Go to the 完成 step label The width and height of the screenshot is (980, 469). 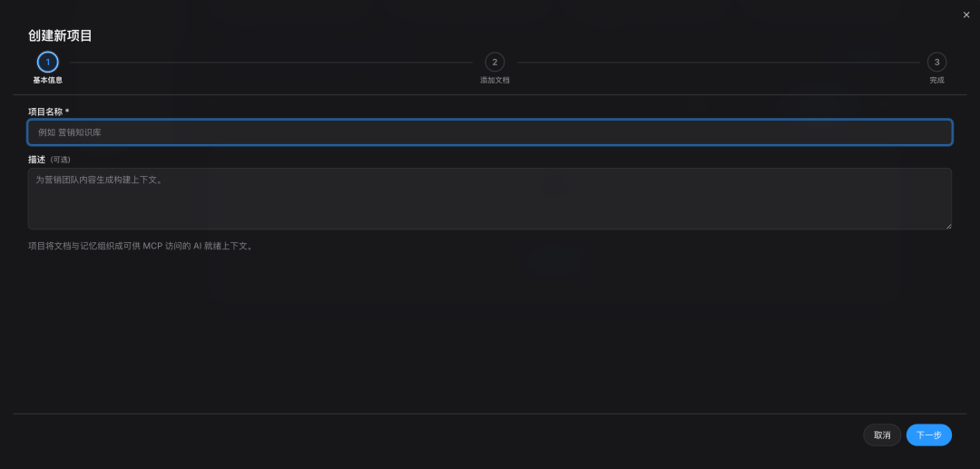click(936, 80)
